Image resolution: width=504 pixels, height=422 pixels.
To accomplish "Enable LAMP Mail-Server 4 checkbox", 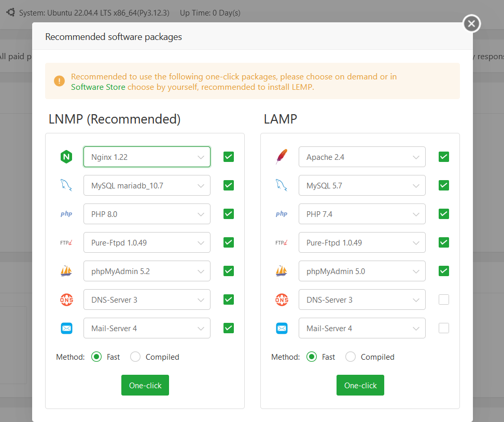I will [444, 328].
